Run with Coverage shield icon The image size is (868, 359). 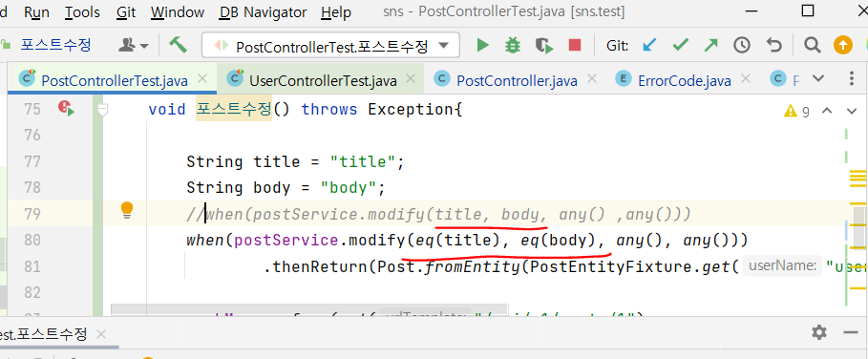[543, 46]
